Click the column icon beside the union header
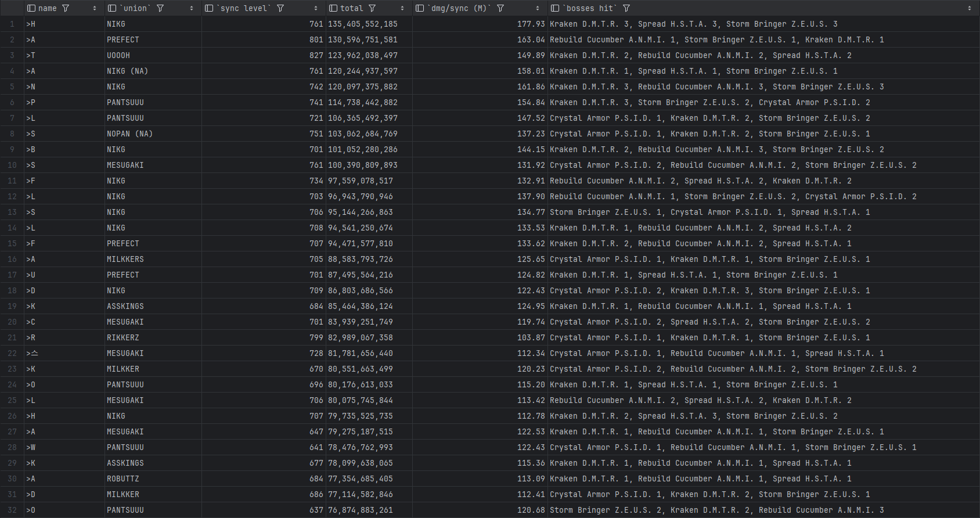Viewport: 980px width, 518px height. (113, 8)
